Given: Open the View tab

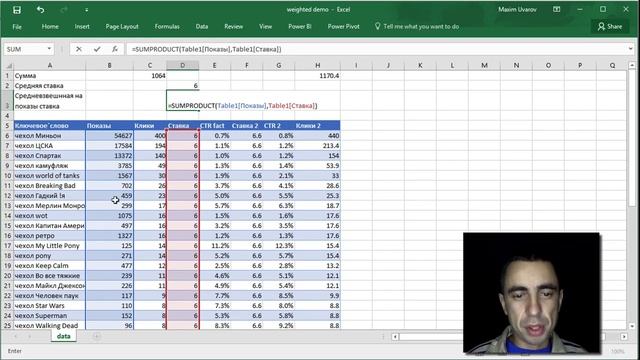Looking at the screenshot, I should 265,27.
